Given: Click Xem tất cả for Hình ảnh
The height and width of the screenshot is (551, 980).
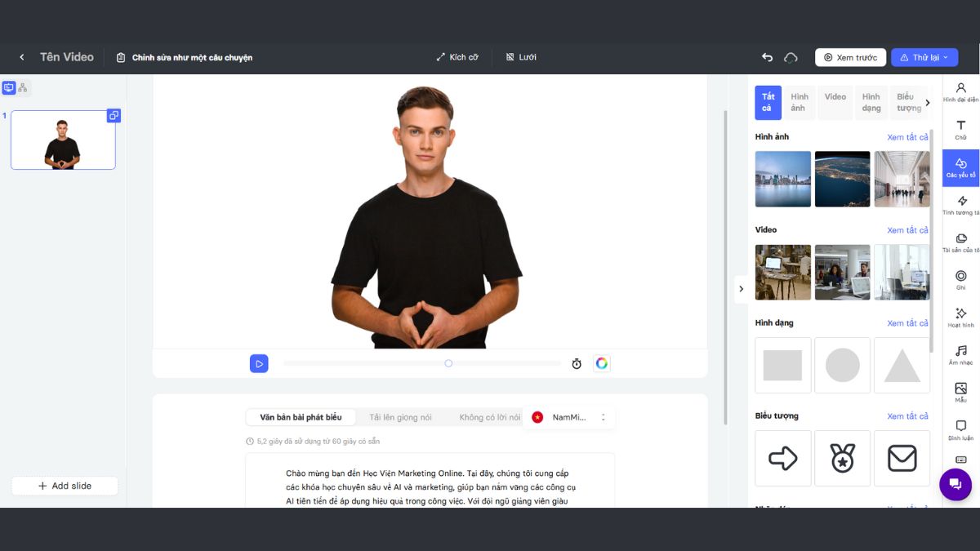Looking at the screenshot, I should click(x=907, y=137).
